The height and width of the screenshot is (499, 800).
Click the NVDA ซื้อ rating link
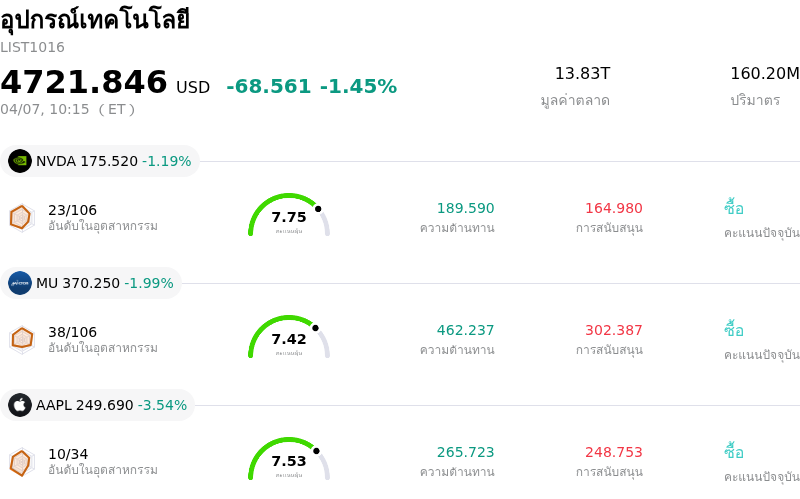pos(734,208)
